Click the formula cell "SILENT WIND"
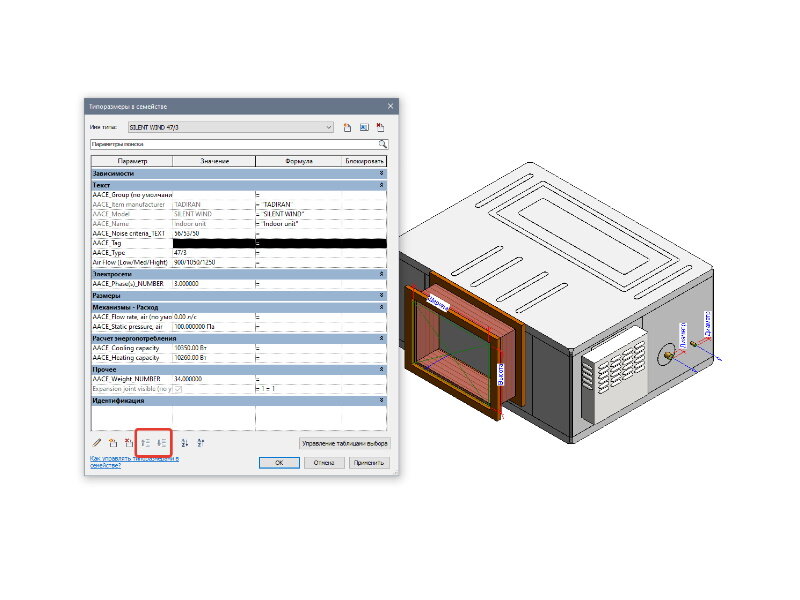 click(x=298, y=214)
